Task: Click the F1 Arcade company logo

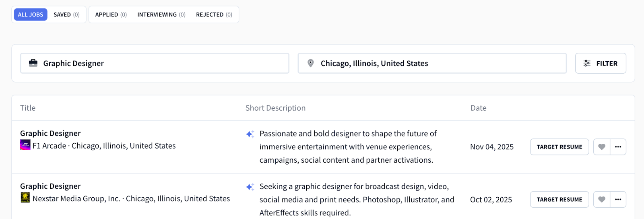Action: (25, 145)
